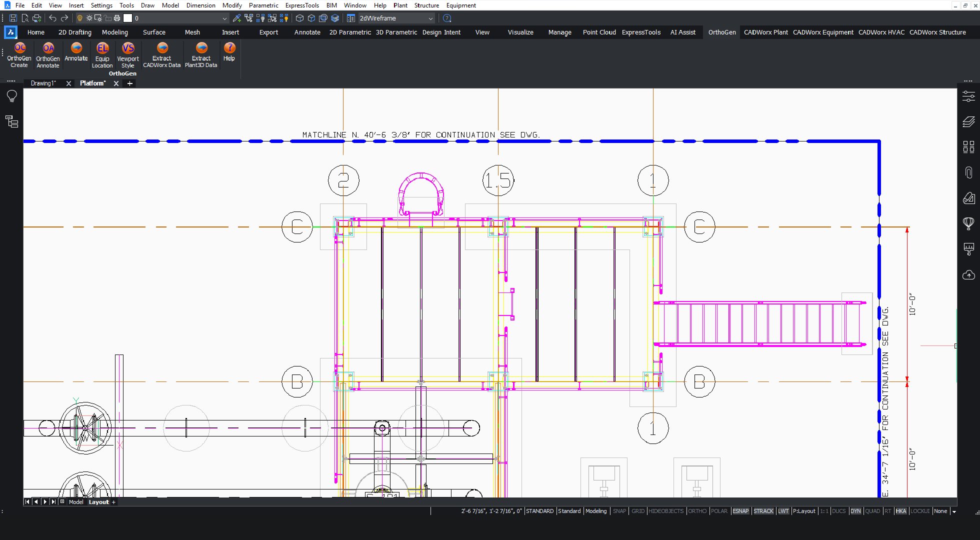
Task: Run Extract Plant3D Data
Action: tap(200, 55)
